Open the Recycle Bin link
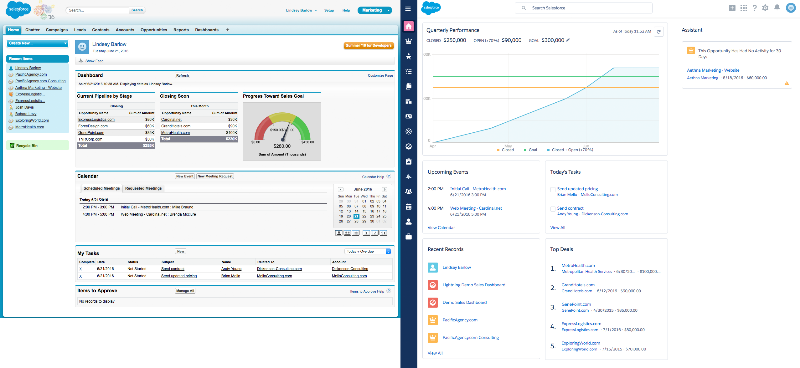Viewport: 800px width, 368px height. (27, 146)
